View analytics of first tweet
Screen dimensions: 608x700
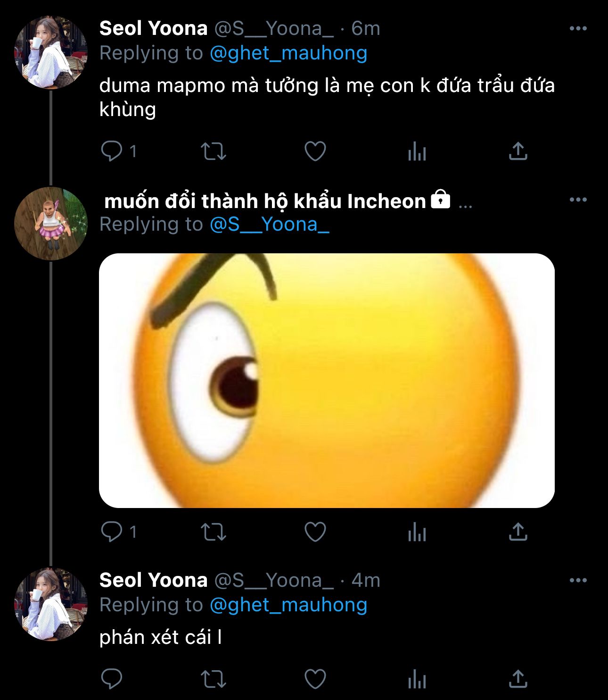tap(417, 151)
